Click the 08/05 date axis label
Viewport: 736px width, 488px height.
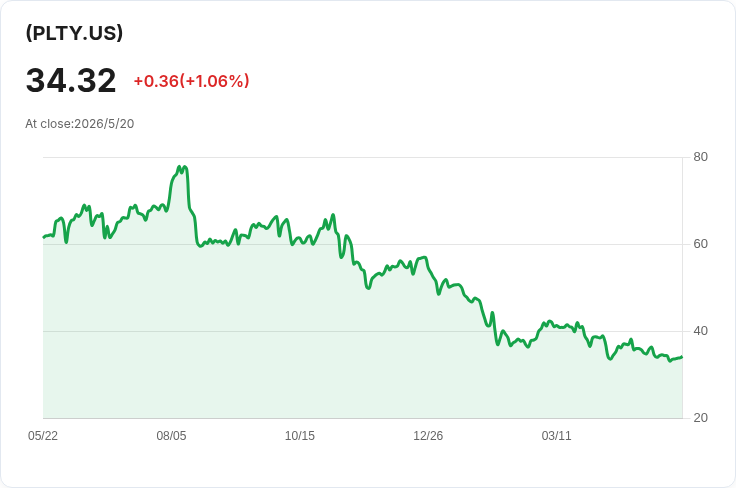[x=171, y=435]
